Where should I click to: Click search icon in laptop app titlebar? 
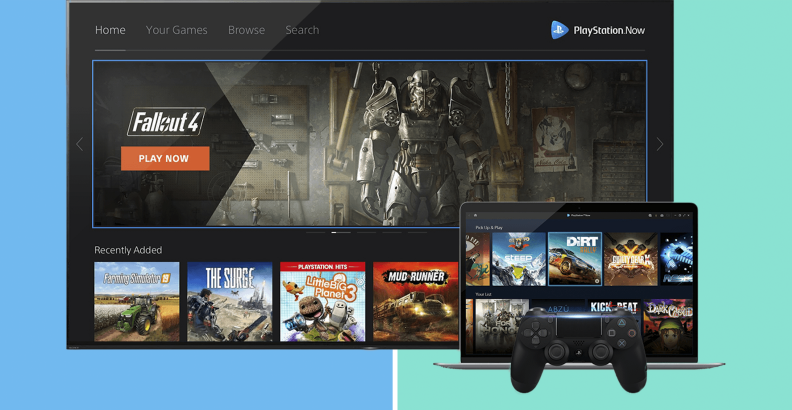click(x=650, y=216)
